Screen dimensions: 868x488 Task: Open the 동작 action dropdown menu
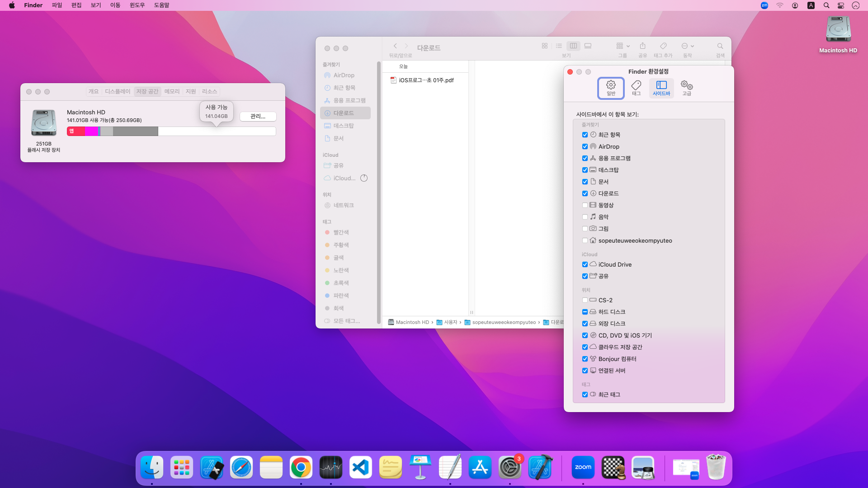tap(687, 46)
